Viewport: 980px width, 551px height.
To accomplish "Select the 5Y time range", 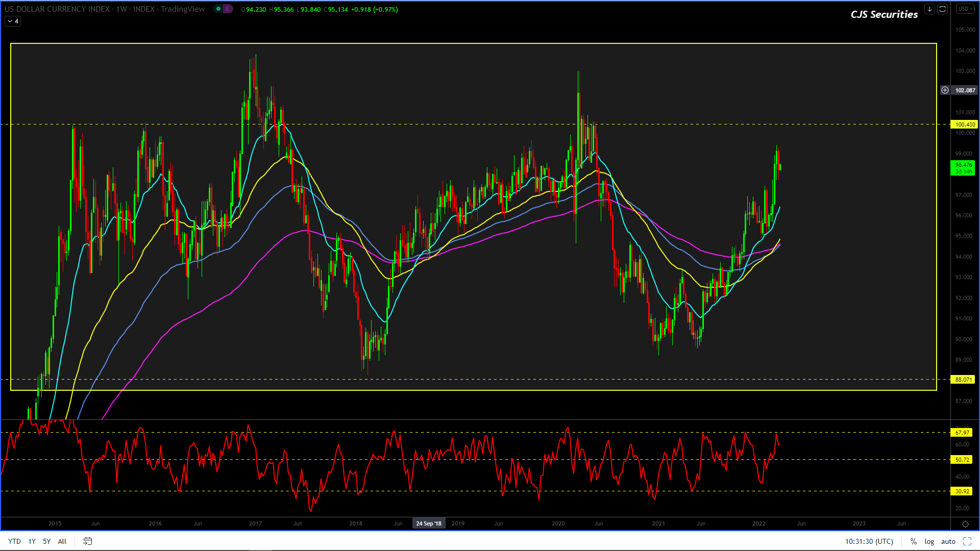I will pyautogui.click(x=46, y=541).
